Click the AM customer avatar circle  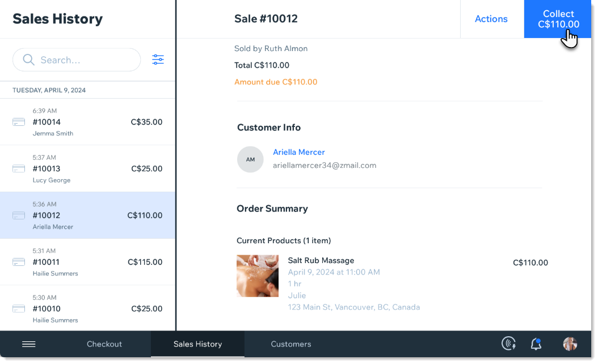(x=250, y=159)
